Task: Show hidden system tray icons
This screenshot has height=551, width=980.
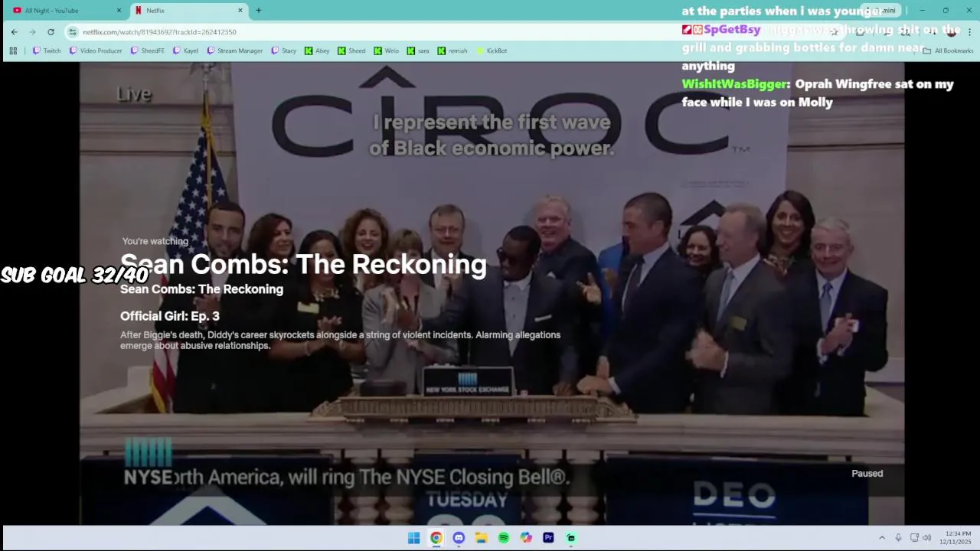Action: click(x=882, y=538)
